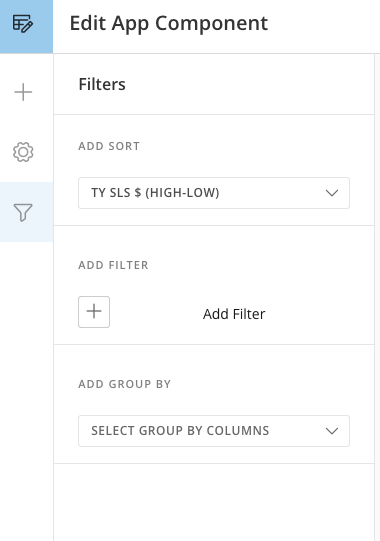Click the ADD FILTER section label
Viewport: 380px width, 541px height.
click(113, 265)
